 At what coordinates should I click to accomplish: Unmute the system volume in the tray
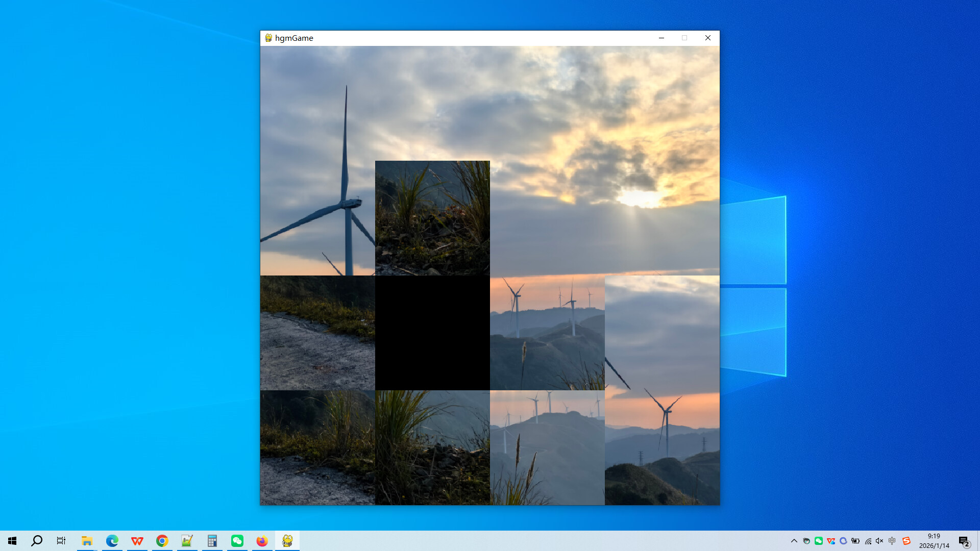coord(879,540)
